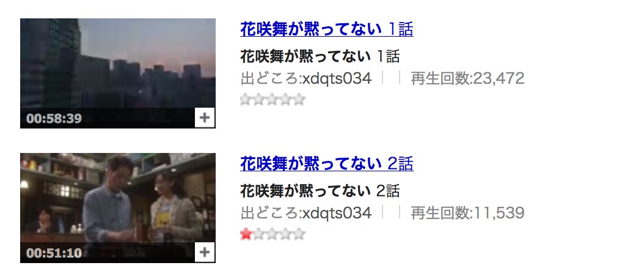Rate episode 1 one star
Screen dimensions: 644x279
click(246, 99)
